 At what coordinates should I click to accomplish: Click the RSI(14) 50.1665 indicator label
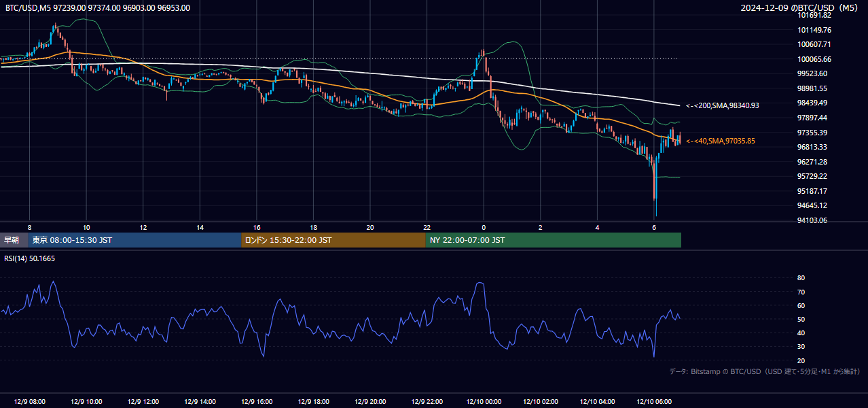tap(30, 258)
